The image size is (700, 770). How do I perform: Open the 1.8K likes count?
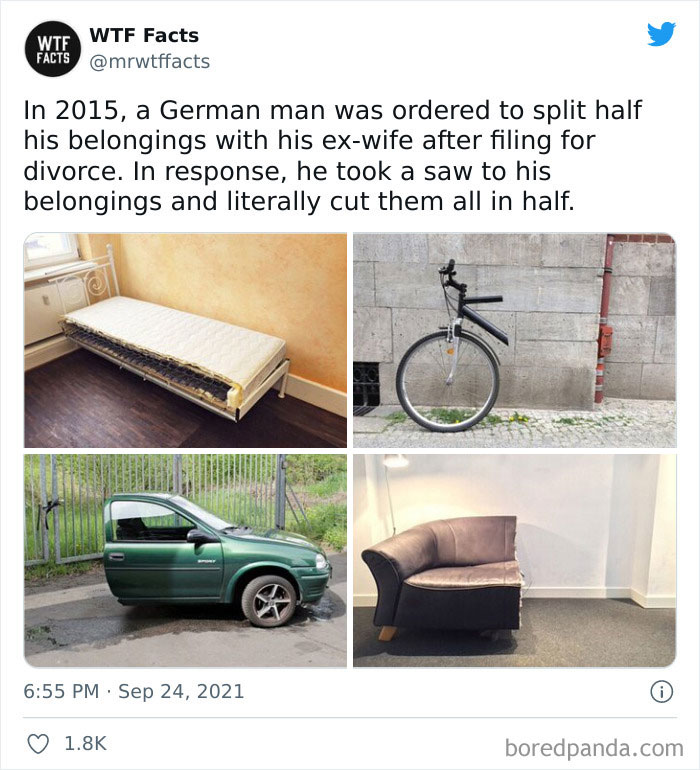[85, 743]
